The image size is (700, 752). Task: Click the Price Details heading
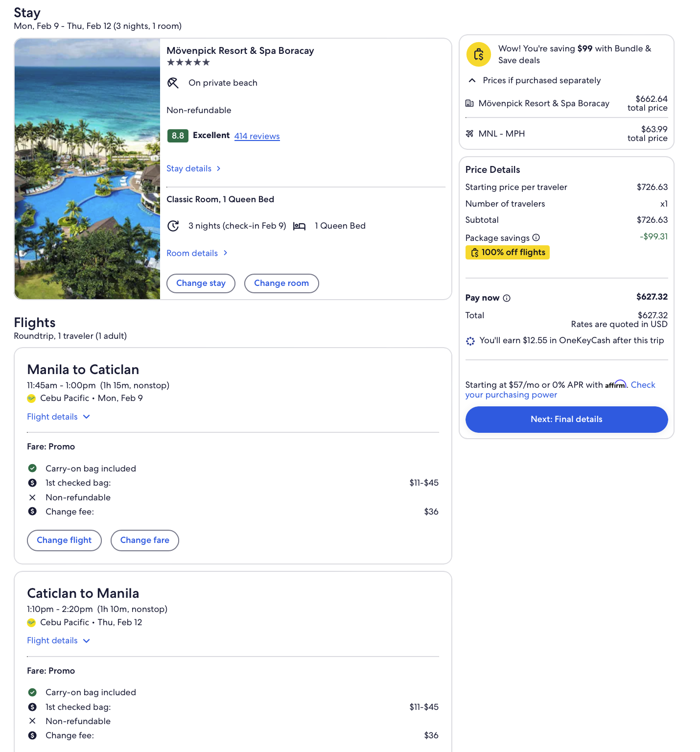point(493,170)
